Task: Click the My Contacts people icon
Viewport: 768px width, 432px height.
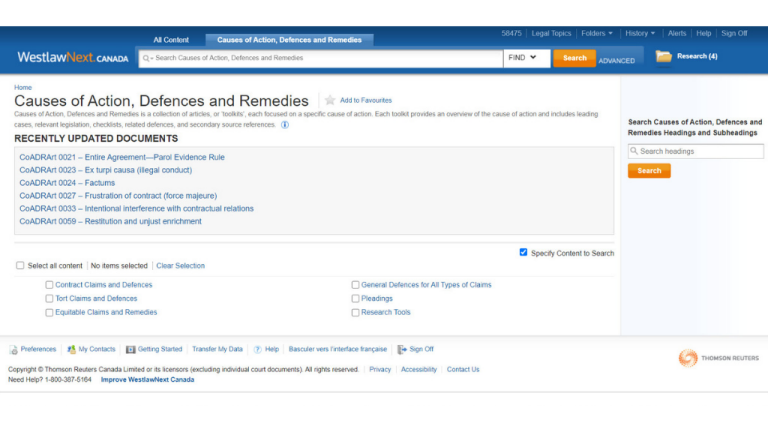Action: [72, 349]
